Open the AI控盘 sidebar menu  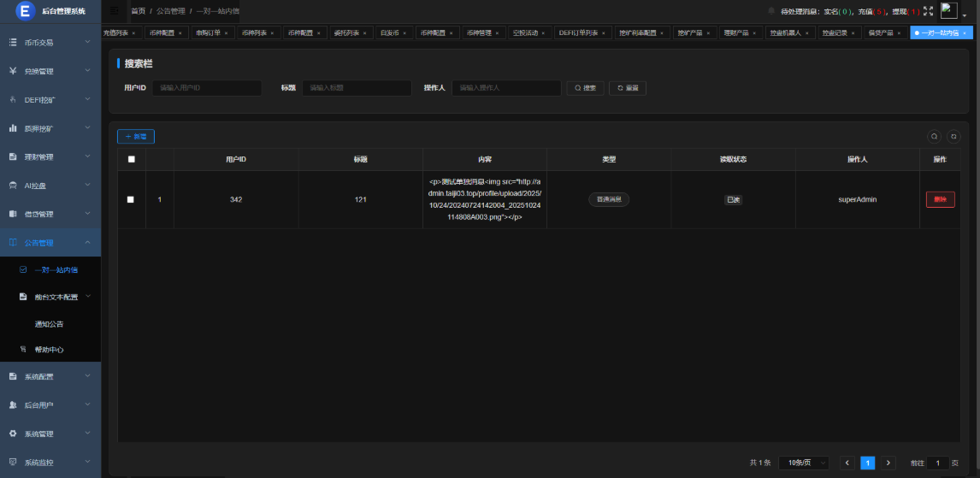pos(50,186)
